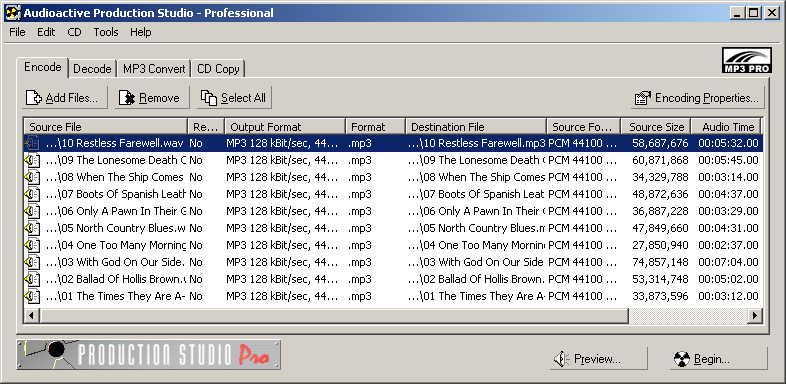786x384 pixels.
Task: Click the file icon for 05 North Country Blues
Action: [x=32, y=228]
